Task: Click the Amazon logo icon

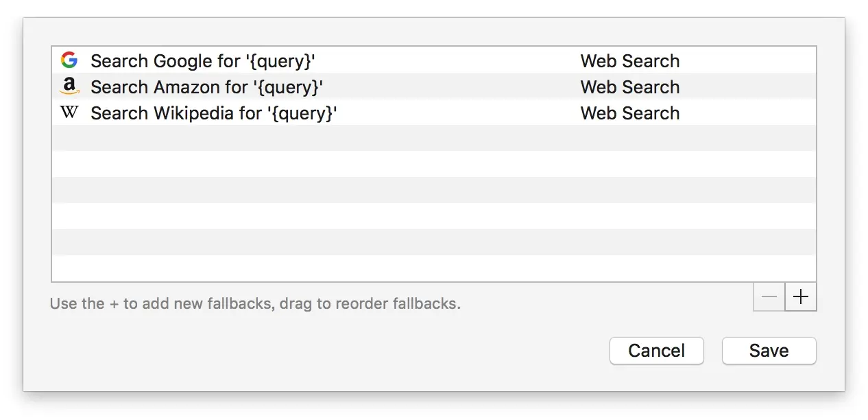Action: coord(69,86)
